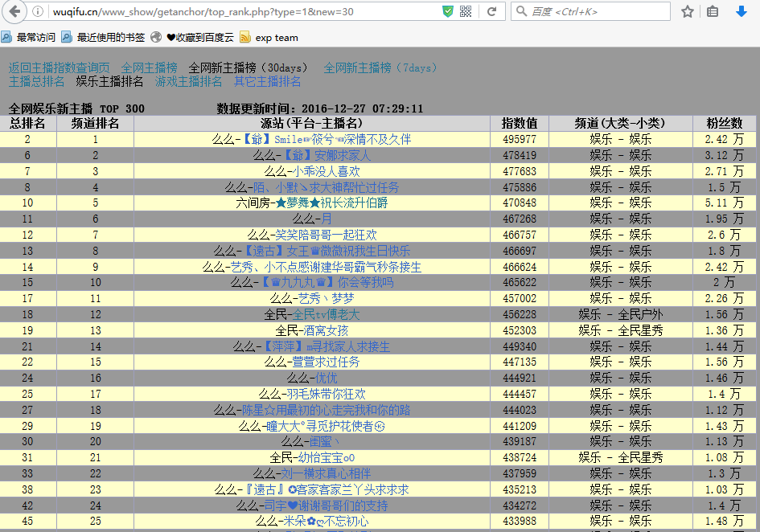The height and width of the screenshot is (532, 760).
Task: Click the green security shield icon
Action: (448, 11)
